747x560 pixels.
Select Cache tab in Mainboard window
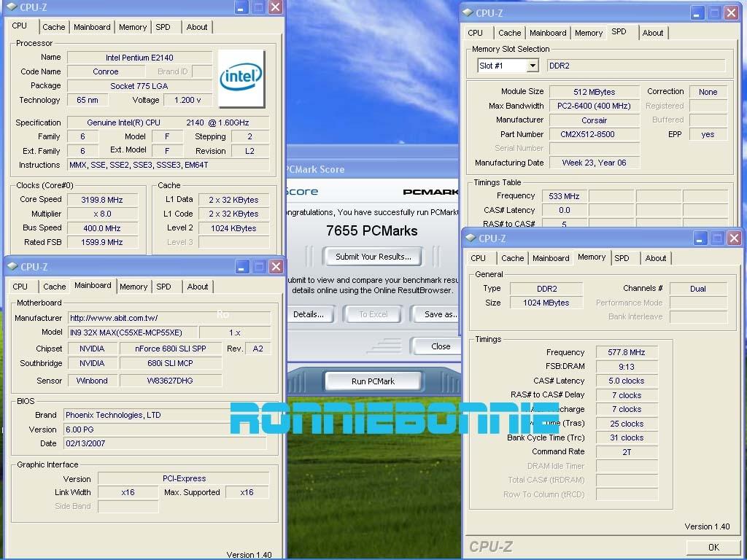click(55, 287)
